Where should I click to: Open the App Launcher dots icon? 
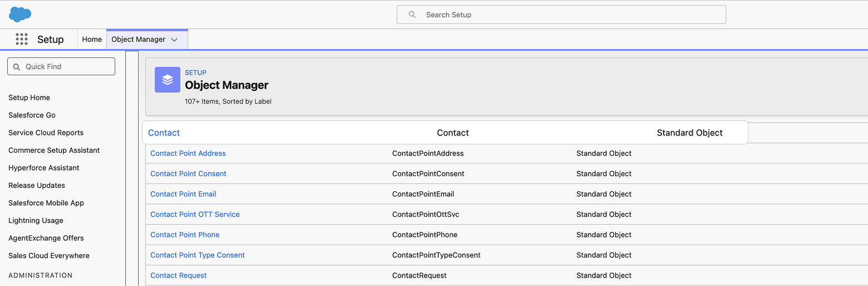coord(22,39)
